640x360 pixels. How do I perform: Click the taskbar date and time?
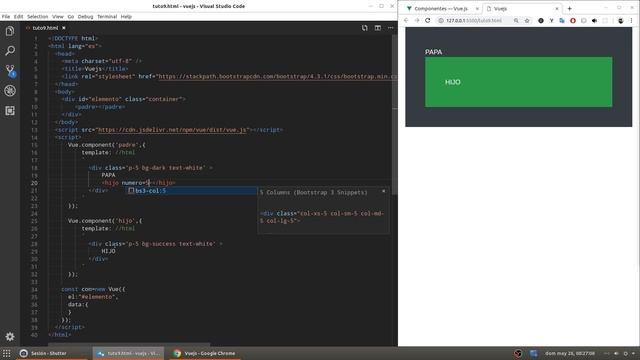pos(569,353)
